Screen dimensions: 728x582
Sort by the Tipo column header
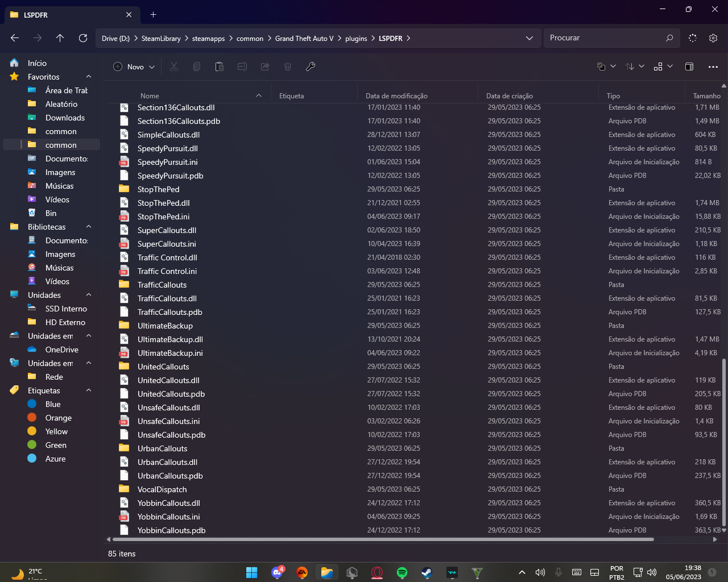(613, 96)
